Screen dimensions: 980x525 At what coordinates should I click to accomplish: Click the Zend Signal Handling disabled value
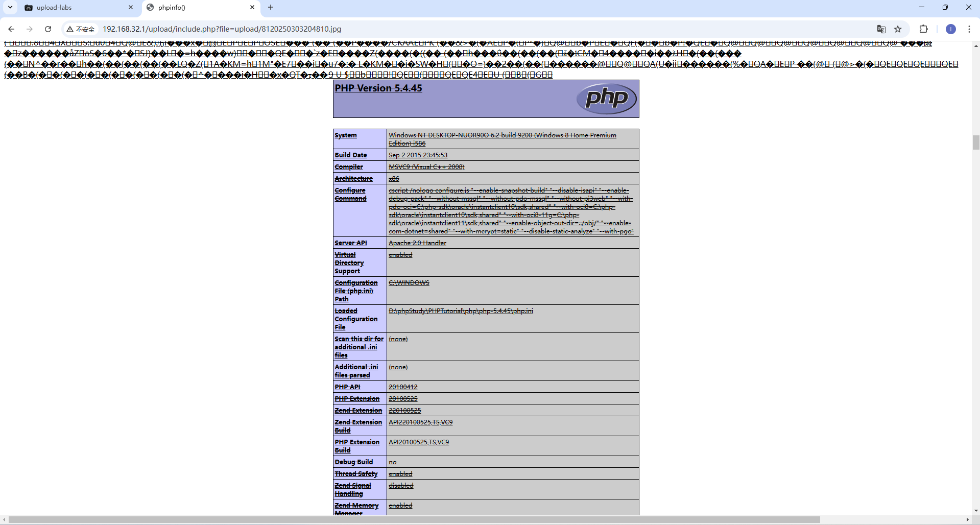401,486
